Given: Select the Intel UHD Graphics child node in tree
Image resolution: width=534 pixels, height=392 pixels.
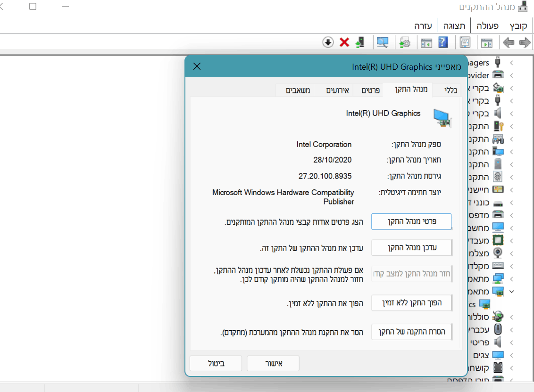Looking at the screenshot, I should point(479,304).
